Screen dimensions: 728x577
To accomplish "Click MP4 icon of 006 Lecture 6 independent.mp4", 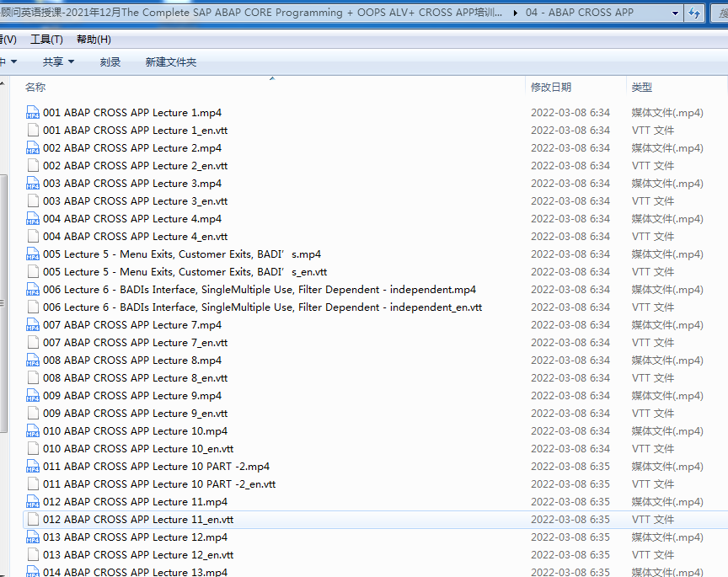I will click(33, 290).
